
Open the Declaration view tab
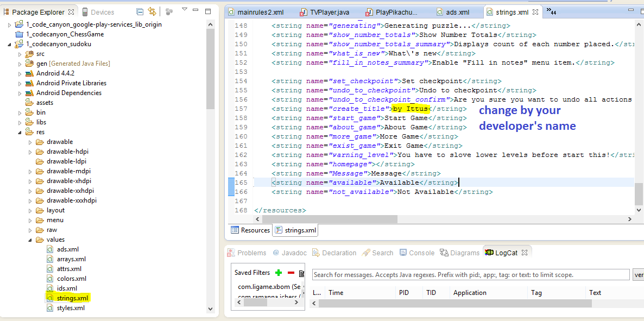pos(334,253)
